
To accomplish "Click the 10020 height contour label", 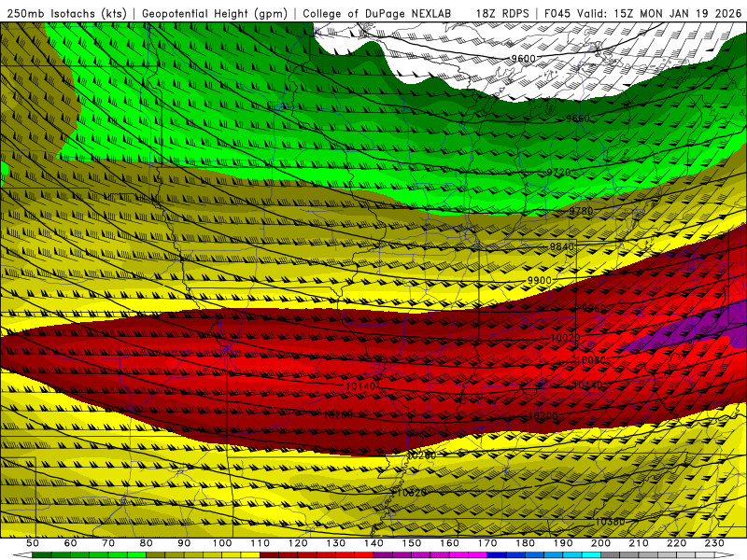I will pos(566,338).
